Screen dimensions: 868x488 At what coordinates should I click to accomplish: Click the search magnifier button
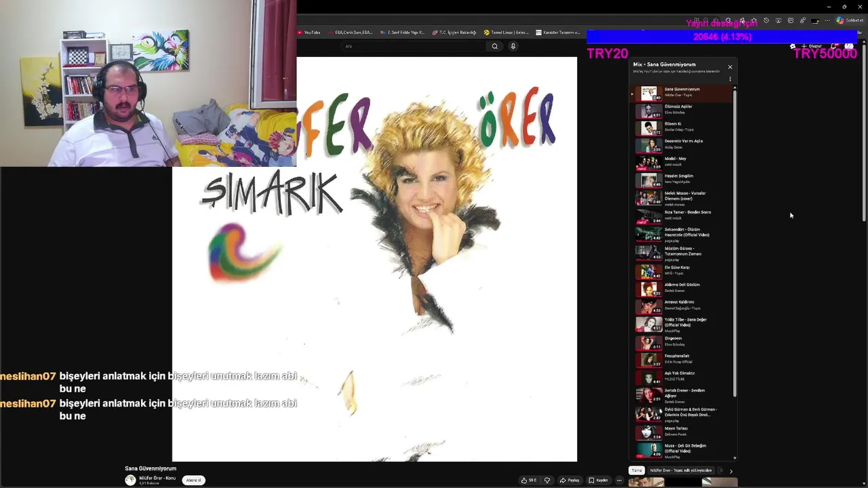point(495,46)
